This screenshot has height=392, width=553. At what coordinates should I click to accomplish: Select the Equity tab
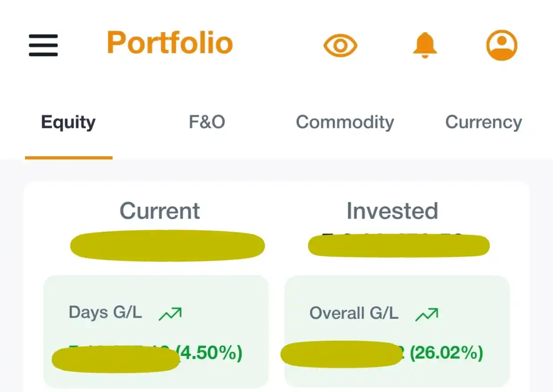pyautogui.click(x=68, y=122)
